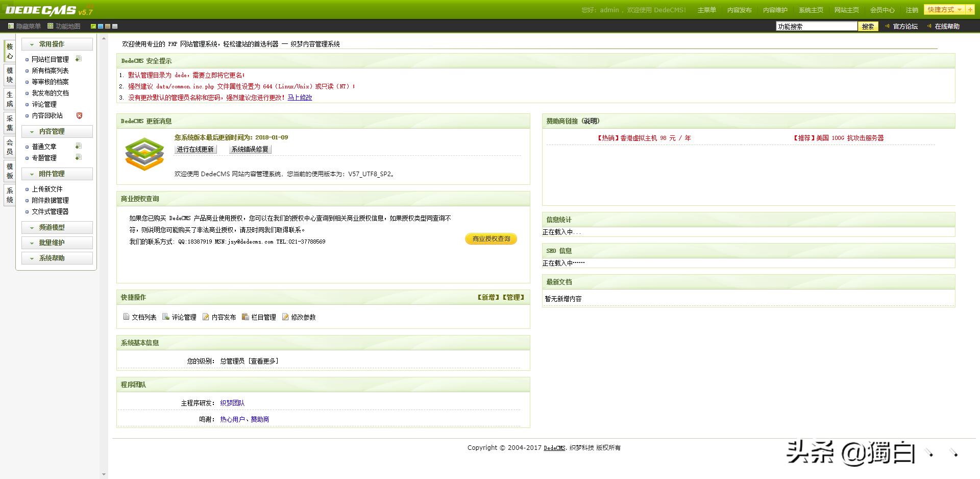Click the add icon beside 普通文章

[x=79, y=146]
